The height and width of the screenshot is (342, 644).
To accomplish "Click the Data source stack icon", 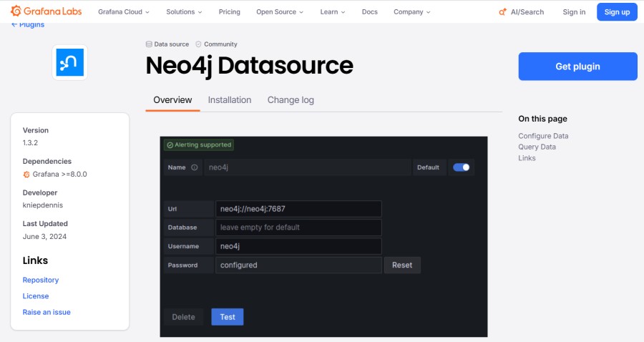I will 149,44.
